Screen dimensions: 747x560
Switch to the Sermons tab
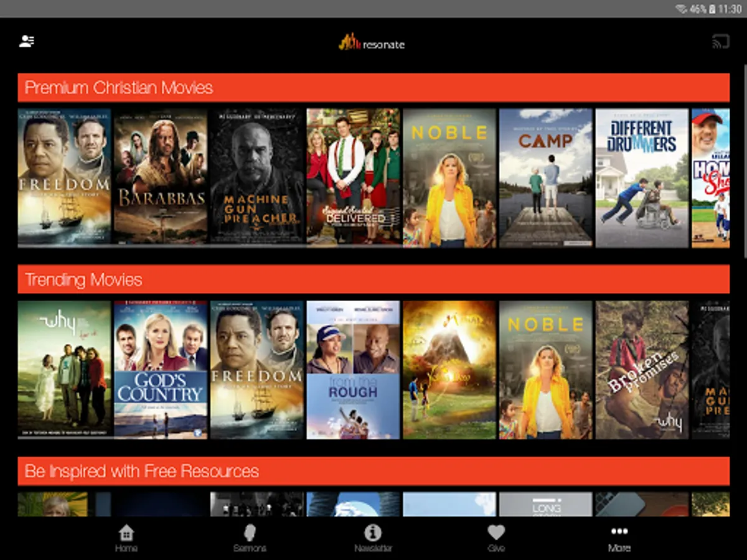tap(250, 538)
